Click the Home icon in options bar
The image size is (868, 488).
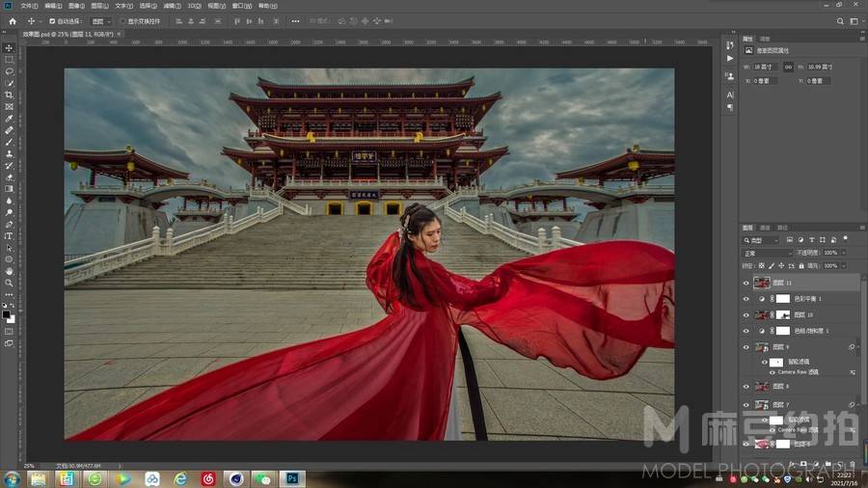(13, 20)
